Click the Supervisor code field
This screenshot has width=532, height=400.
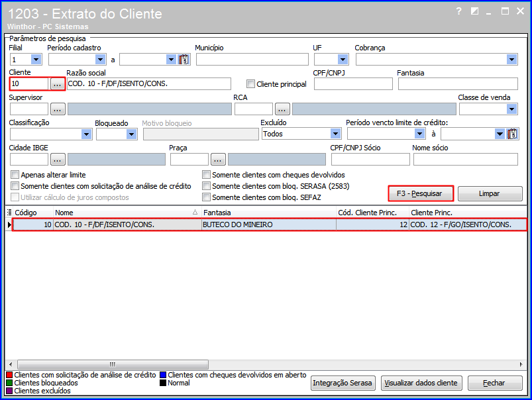pos(29,109)
